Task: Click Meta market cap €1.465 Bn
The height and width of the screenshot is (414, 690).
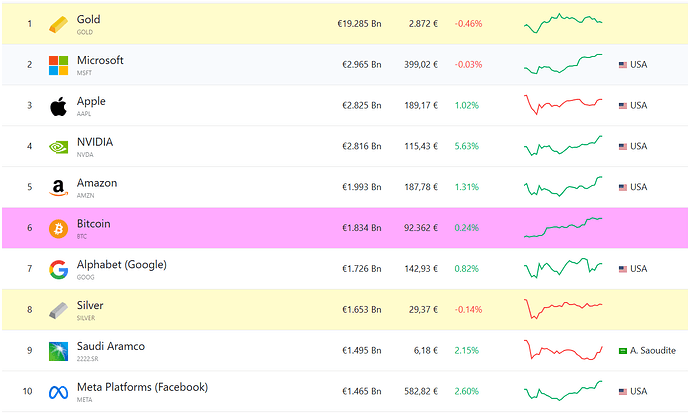Action: [362, 392]
